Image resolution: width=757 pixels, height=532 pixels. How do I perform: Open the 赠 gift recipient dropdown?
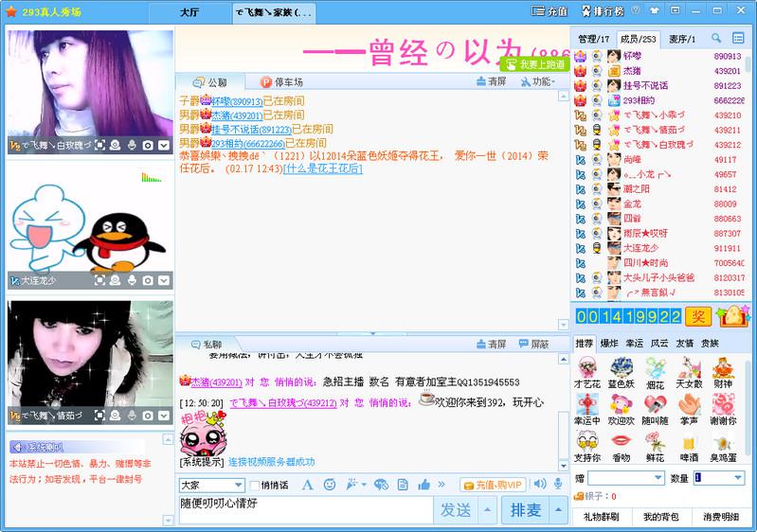(x=626, y=477)
